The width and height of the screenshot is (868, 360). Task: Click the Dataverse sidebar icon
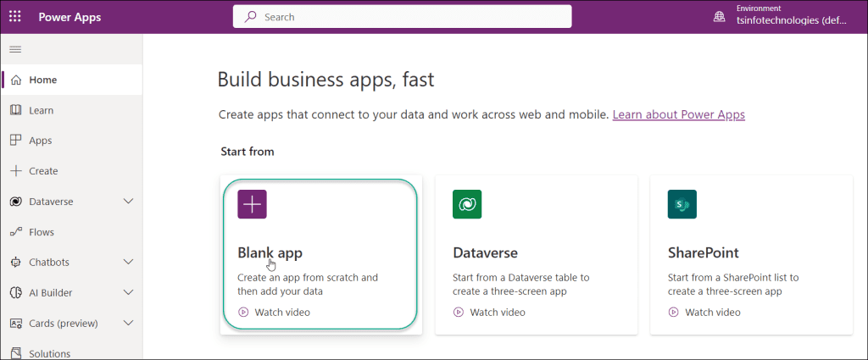click(16, 202)
